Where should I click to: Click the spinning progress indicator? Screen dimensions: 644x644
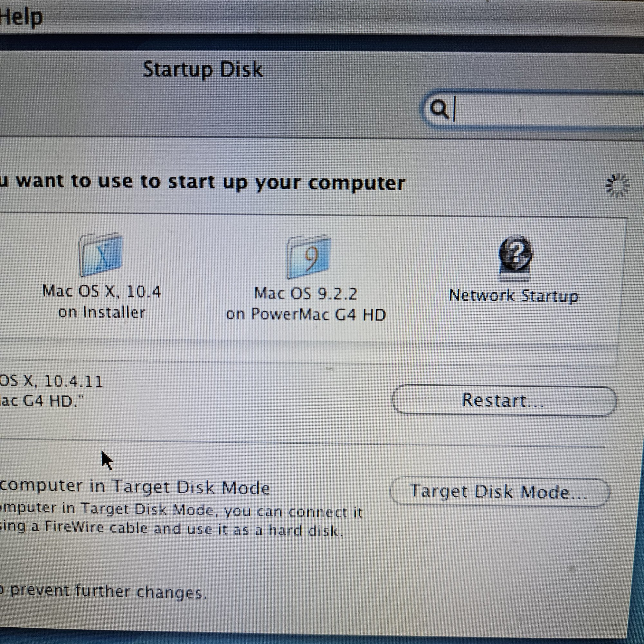tap(617, 185)
